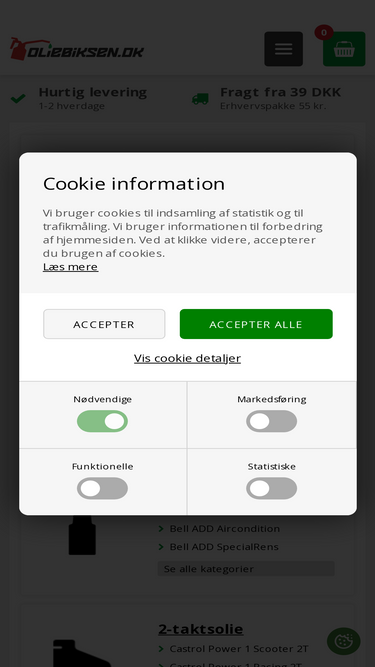Click the black bottle product image
This screenshot has height=667, width=375.
point(82,535)
